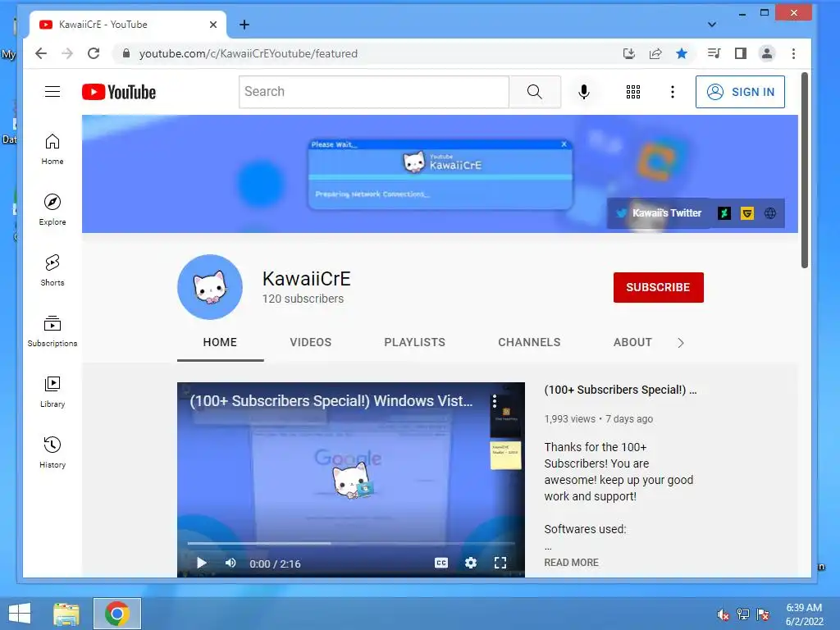Open File Explorer from the taskbar
This screenshot has width=840, height=630.
point(66,614)
